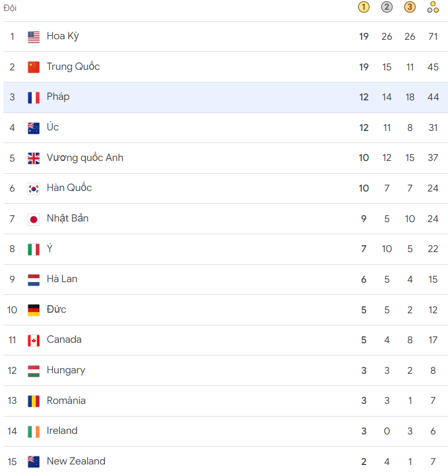Click the South Korea flag icon
448x476 pixels.
click(x=33, y=189)
